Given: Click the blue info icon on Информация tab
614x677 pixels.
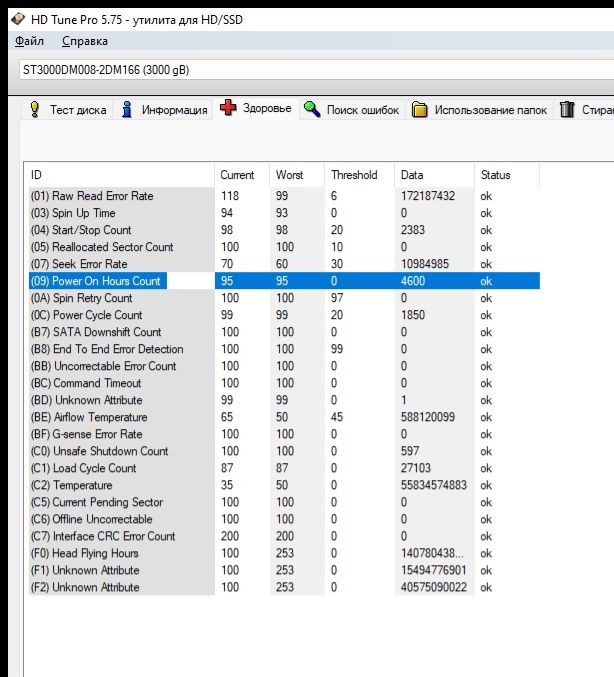Looking at the screenshot, I should coord(127,109).
